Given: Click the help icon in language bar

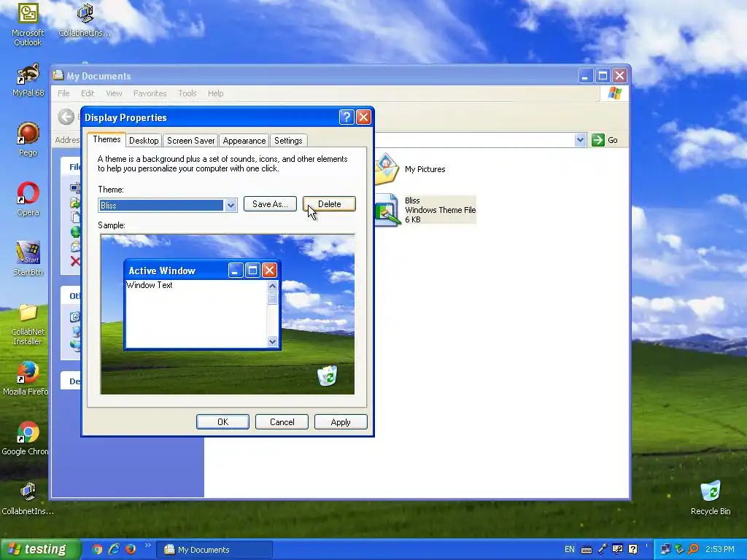Looking at the screenshot, I should [632, 550].
